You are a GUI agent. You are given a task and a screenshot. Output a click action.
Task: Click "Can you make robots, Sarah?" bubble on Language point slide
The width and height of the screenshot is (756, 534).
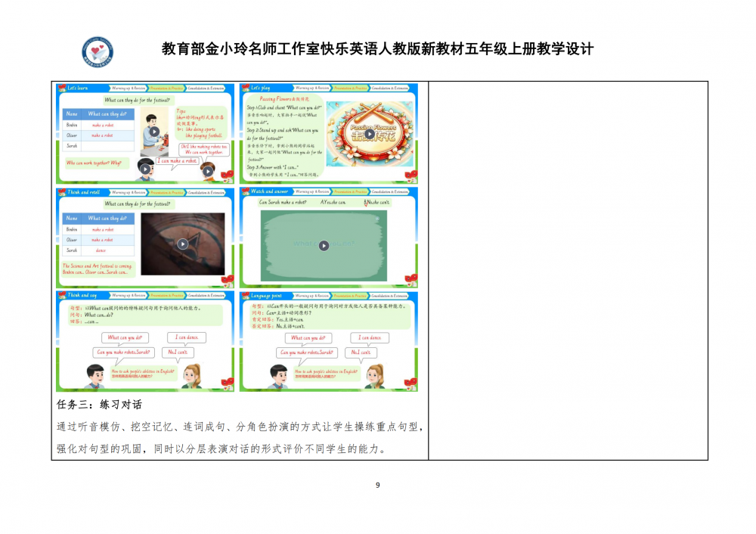click(x=307, y=352)
